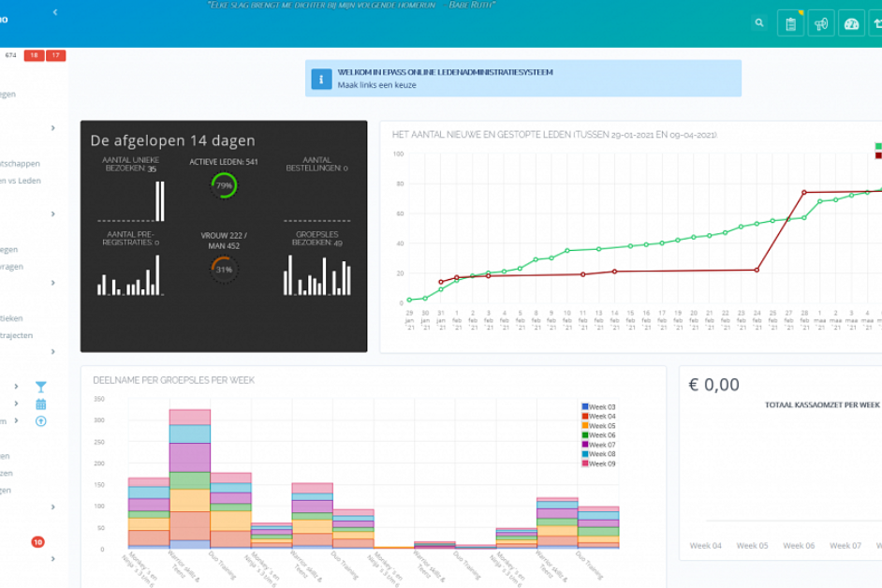882x588 pixels.
Task: Open the dashboard speedometer icon
Action: [x=851, y=23]
